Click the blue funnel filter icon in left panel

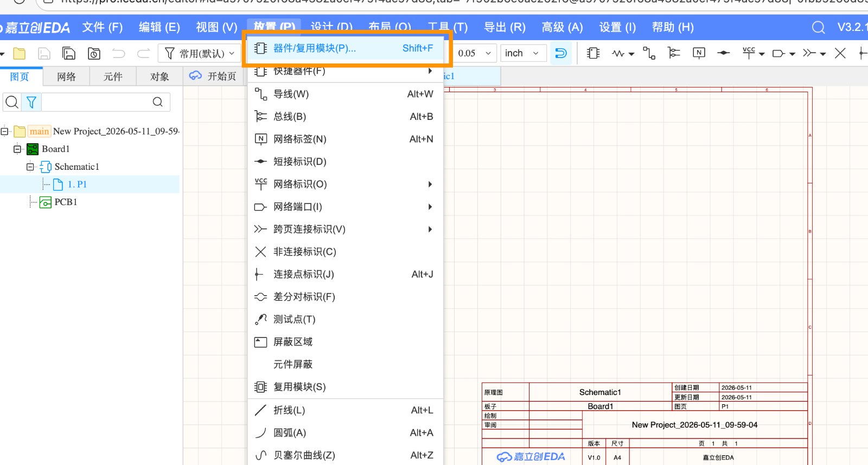click(x=31, y=102)
